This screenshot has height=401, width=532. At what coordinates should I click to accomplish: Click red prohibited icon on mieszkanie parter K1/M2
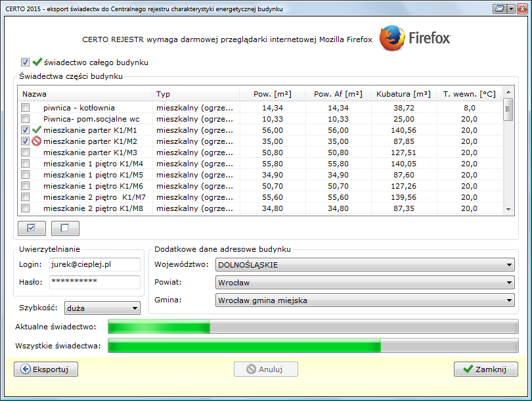click(36, 141)
